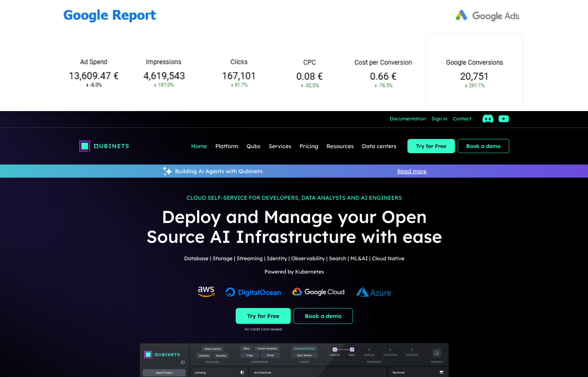
Task: Click the Clicks value 167,101
Action: coord(239,76)
